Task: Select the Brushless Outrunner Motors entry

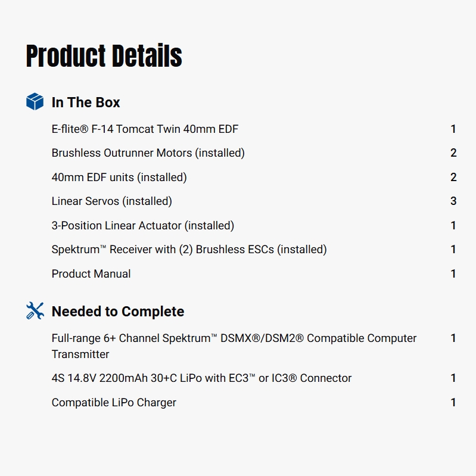Action: coord(148,153)
